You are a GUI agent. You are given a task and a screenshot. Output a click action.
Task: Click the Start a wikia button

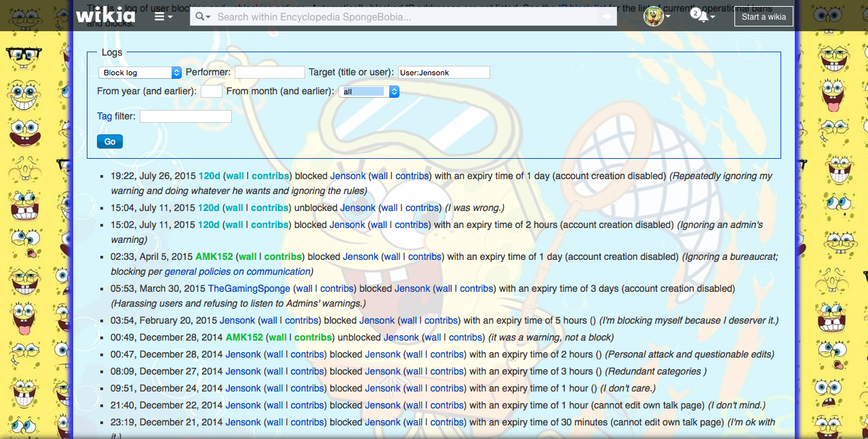tap(764, 16)
